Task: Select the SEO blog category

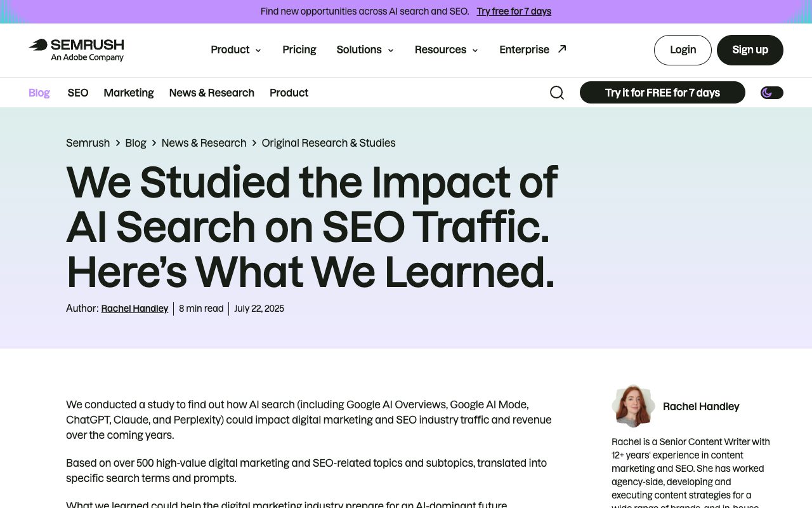Action: pyautogui.click(x=78, y=93)
